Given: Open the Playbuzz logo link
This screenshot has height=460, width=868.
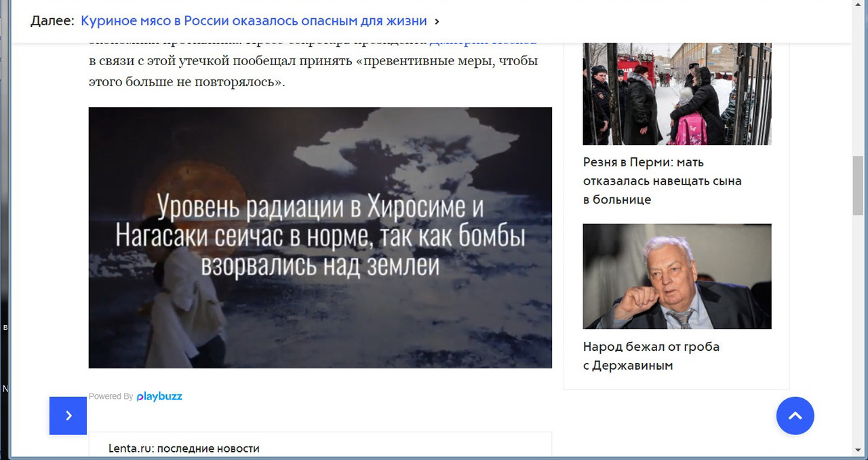Looking at the screenshot, I should click(x=159, y=396).
